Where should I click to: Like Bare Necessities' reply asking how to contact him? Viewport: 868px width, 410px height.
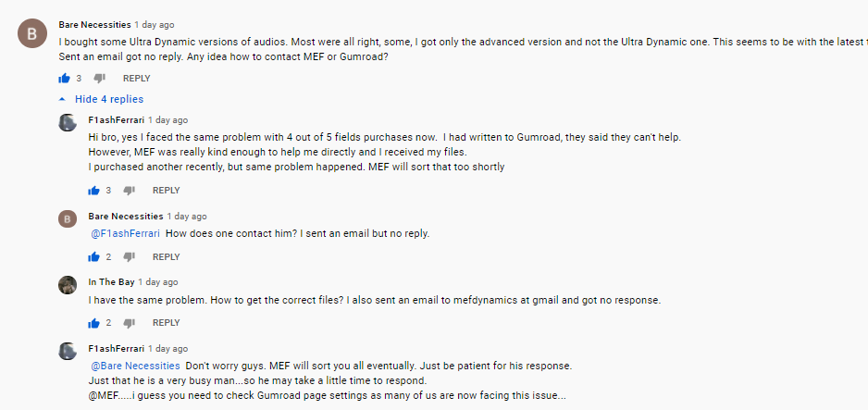pos(94,257)
